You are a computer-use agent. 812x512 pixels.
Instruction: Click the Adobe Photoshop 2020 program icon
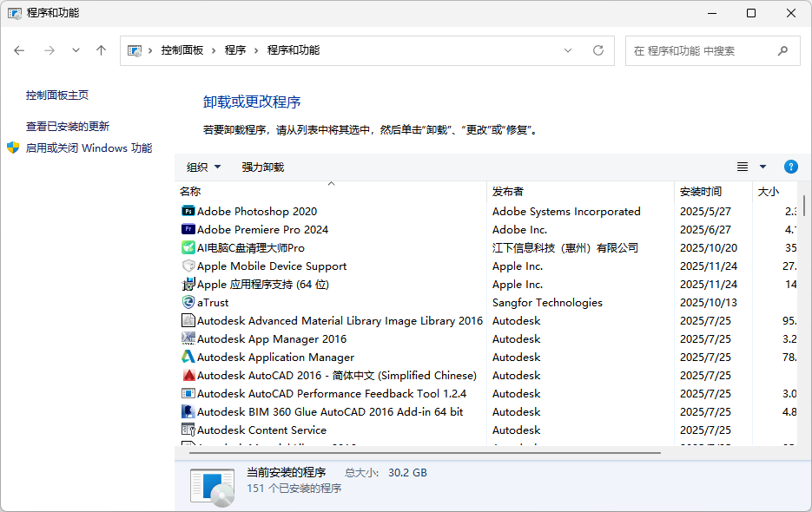pyautogui.click(x=188, y=211)
